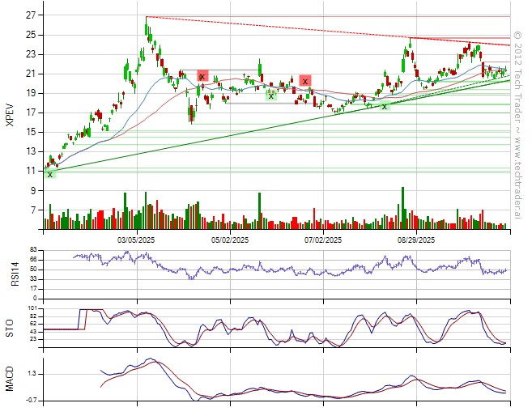Viewport: 532px width, 416px height.
Task: Click the 27 price level label
Action: point(30,15)
